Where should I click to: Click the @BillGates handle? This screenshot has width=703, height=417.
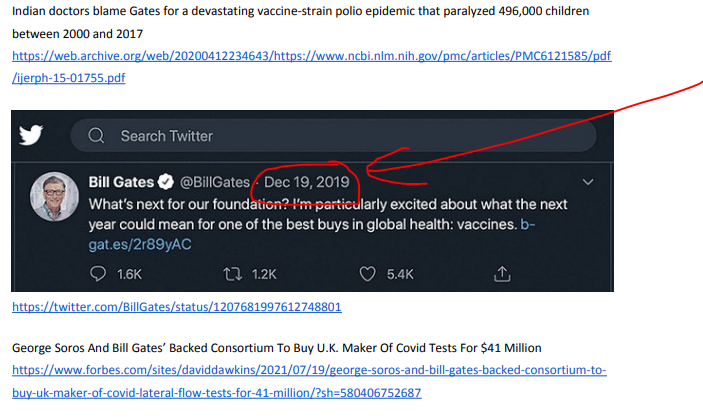tap(215, 182)
